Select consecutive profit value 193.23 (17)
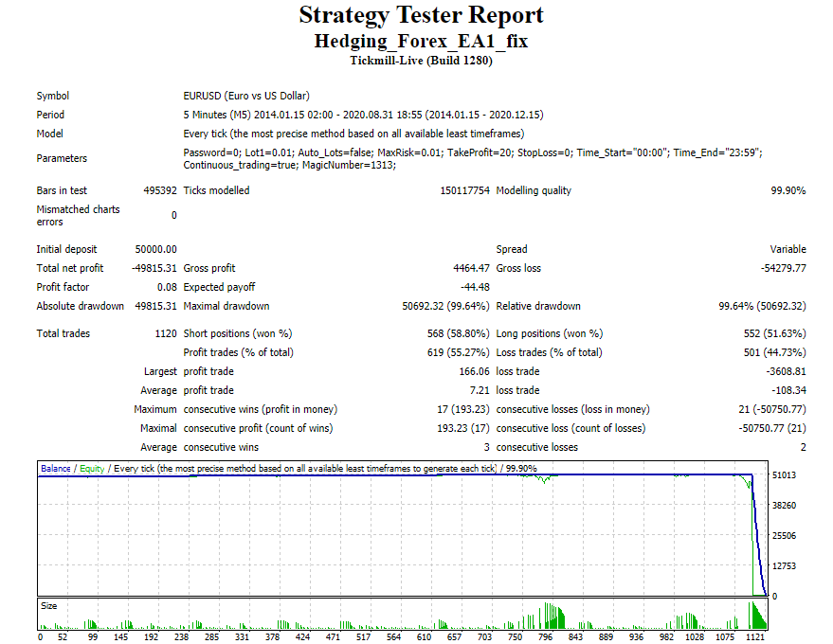 [463, 428]
